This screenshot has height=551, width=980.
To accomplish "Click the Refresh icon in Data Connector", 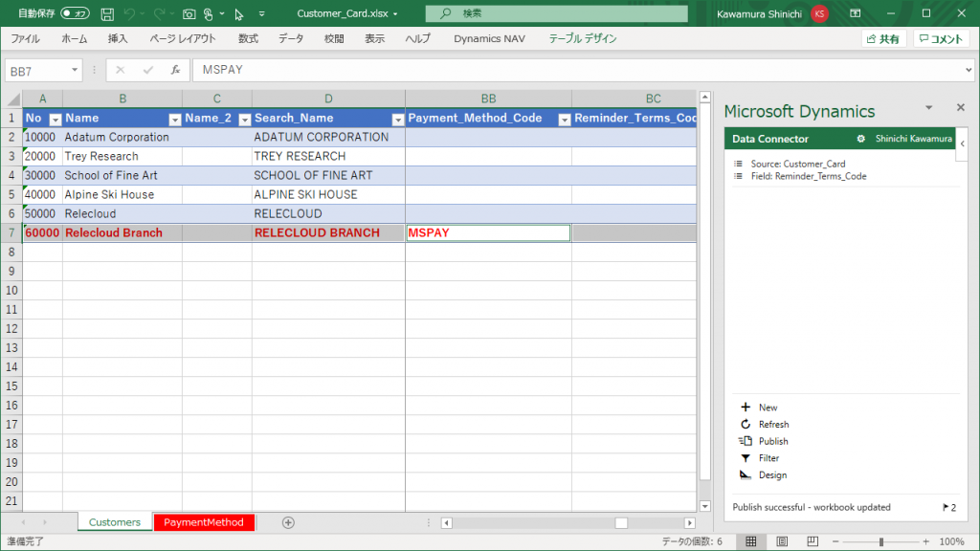I will pyautogui.click(x=745, y=424).
